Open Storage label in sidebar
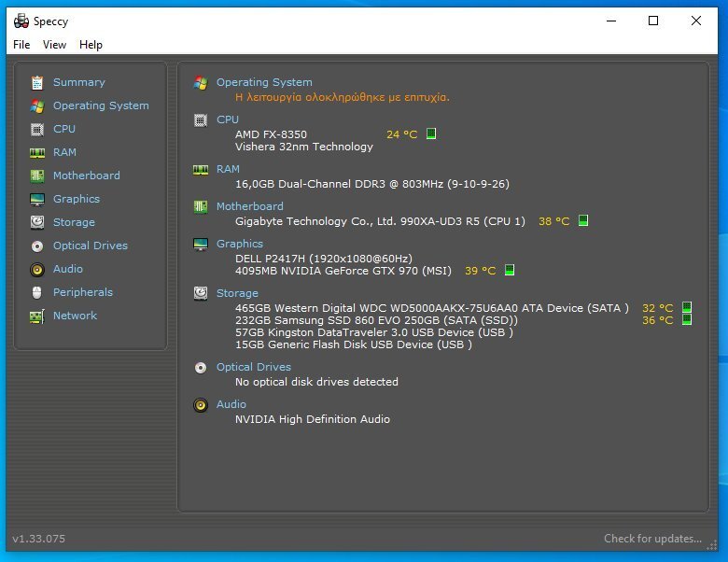Image resolution: width=728 pixels, height=562 pixels. (x=74, y=222)
